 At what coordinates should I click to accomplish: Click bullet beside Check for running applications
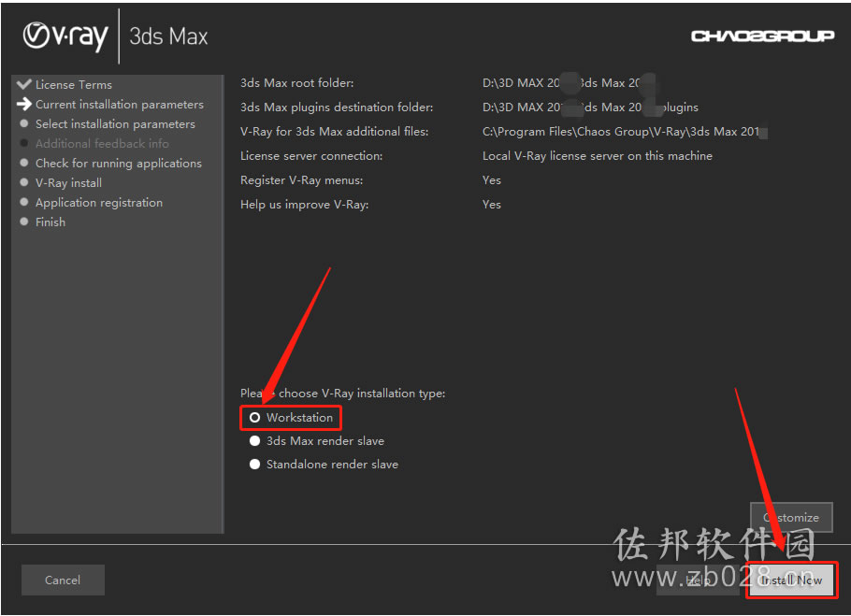pos(24,163)
